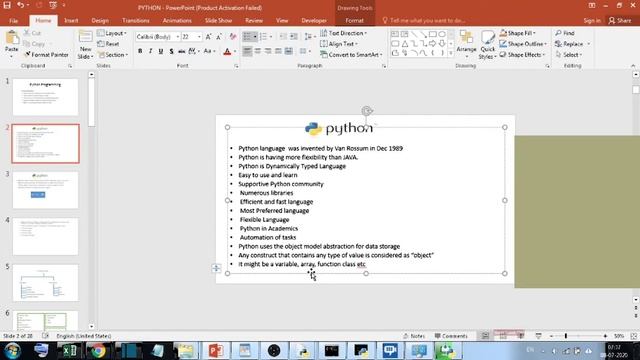Apply text shadow formatting
Screen dimensions: 640x360
pos(171,51)
